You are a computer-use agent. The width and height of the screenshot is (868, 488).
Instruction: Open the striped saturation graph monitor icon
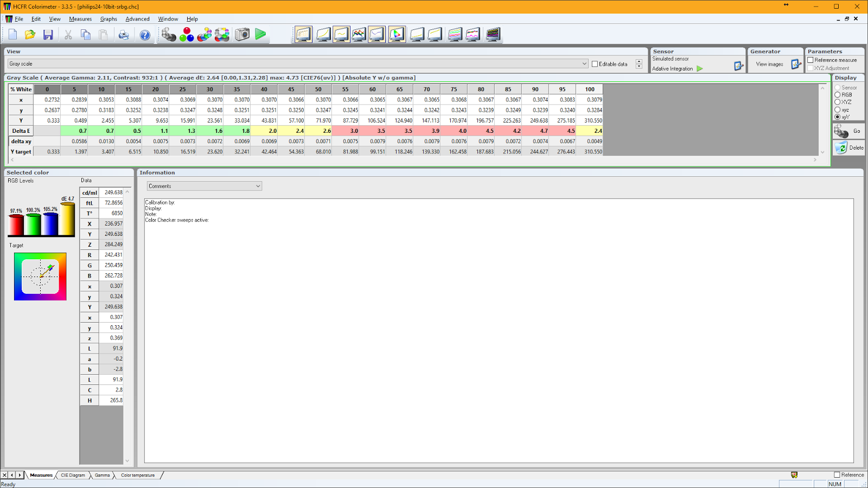click(455, 35)
